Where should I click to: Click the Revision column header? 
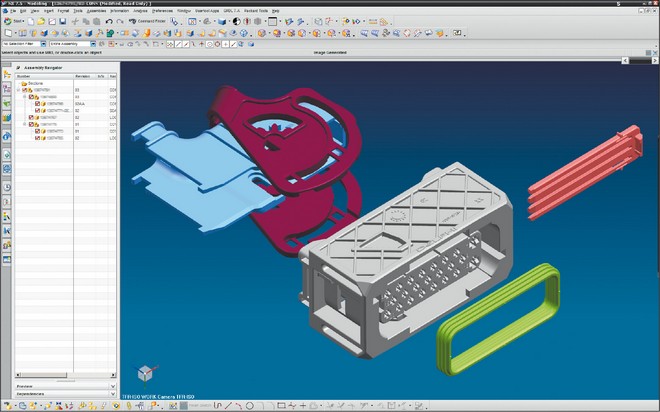tap(83, 75)
